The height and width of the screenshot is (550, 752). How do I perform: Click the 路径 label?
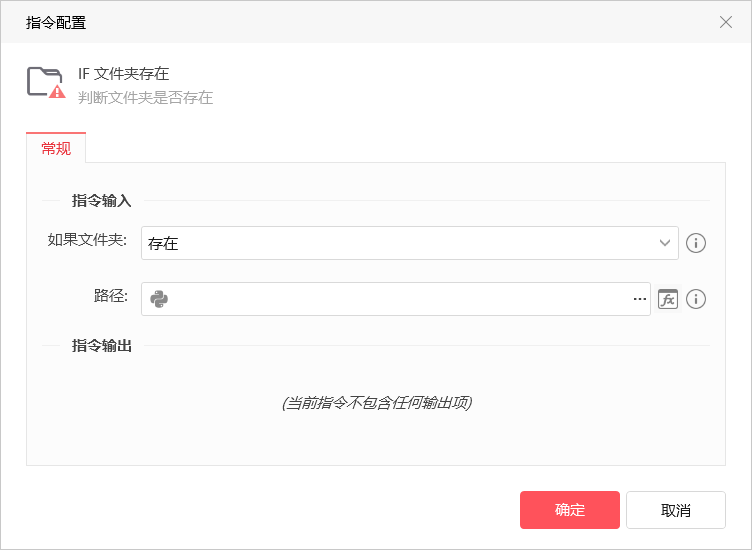[x=111, y=296]
